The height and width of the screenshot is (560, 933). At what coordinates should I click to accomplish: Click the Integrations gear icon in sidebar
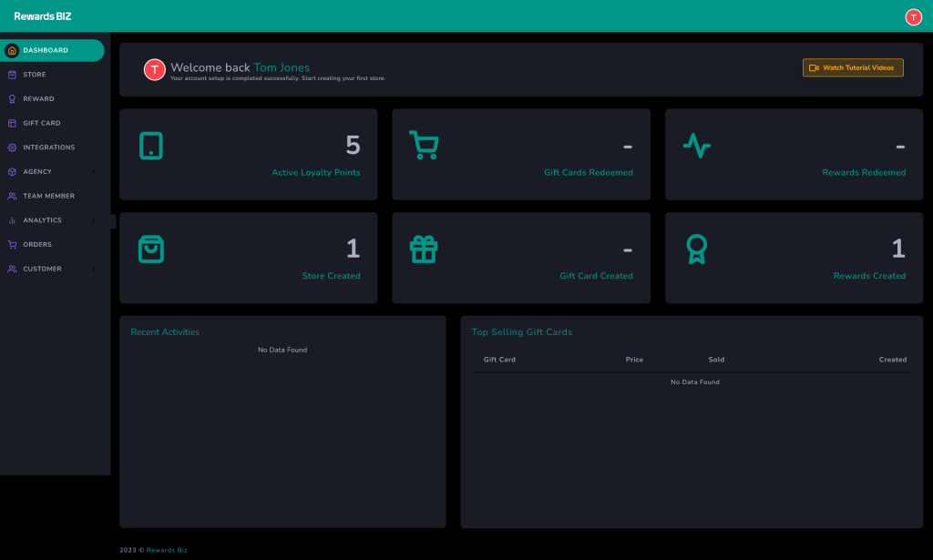click(12, 148)
